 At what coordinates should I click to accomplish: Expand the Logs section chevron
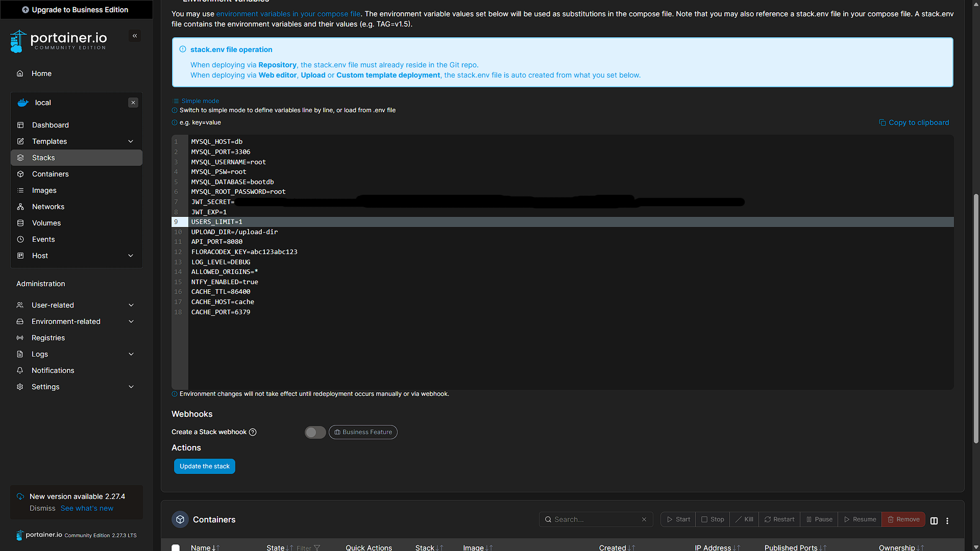pos(131,354)
